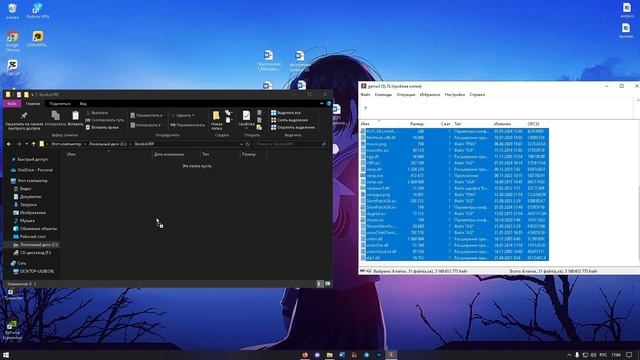Open the Справка menu in WinRAR
The image size is (640, 360).
(x=477, y=95)
